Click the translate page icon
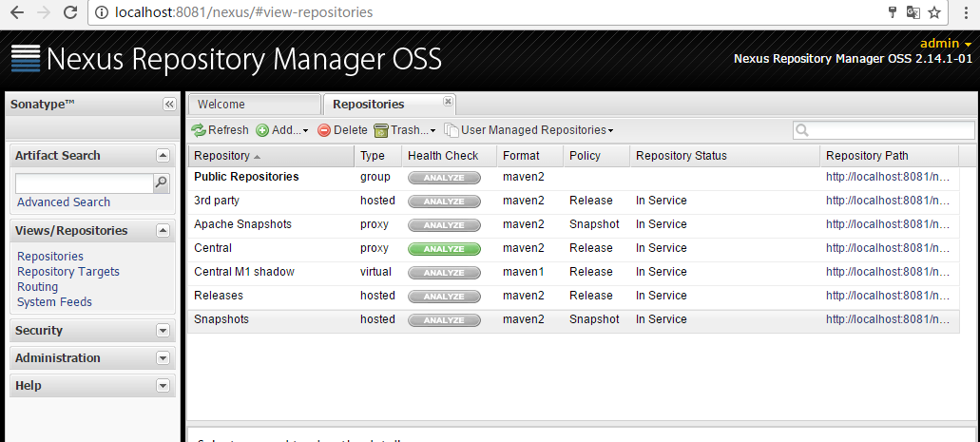980x442 pixels. point(913,12)
